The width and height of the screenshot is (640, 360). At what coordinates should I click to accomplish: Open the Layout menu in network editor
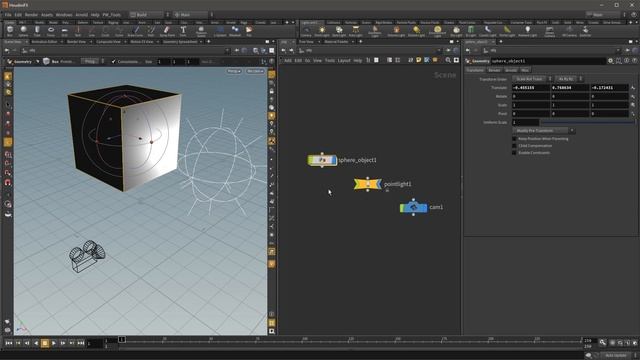point(344,60)
